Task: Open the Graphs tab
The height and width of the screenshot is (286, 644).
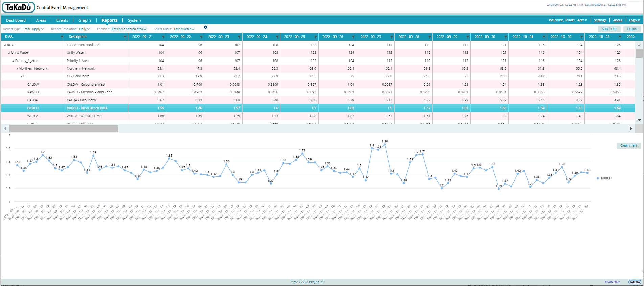Action: click(x=85, y=20)
